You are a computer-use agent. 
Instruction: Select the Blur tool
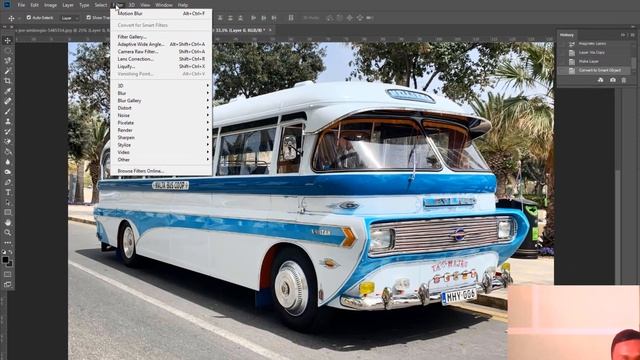(x=8, y=162)
